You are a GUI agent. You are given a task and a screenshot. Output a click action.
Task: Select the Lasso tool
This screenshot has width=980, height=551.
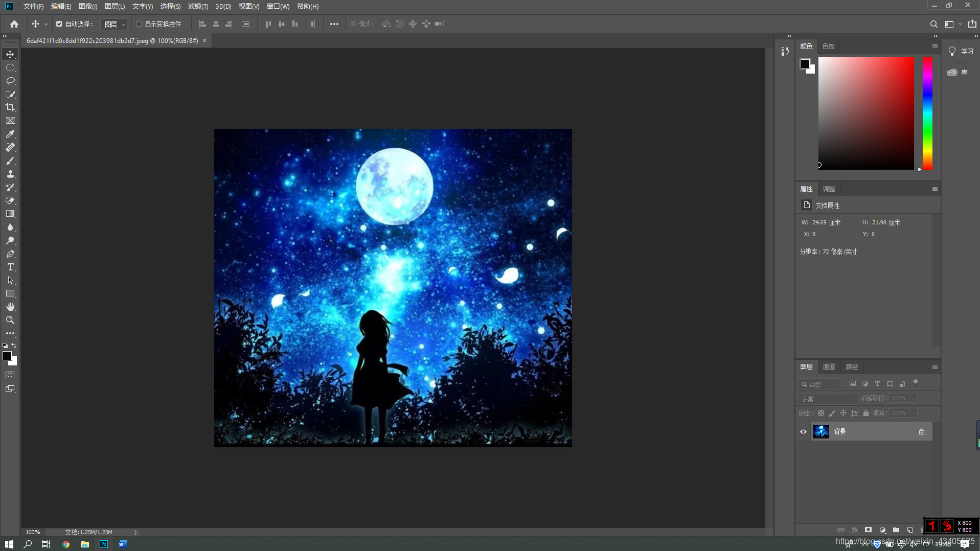point(10,81)
